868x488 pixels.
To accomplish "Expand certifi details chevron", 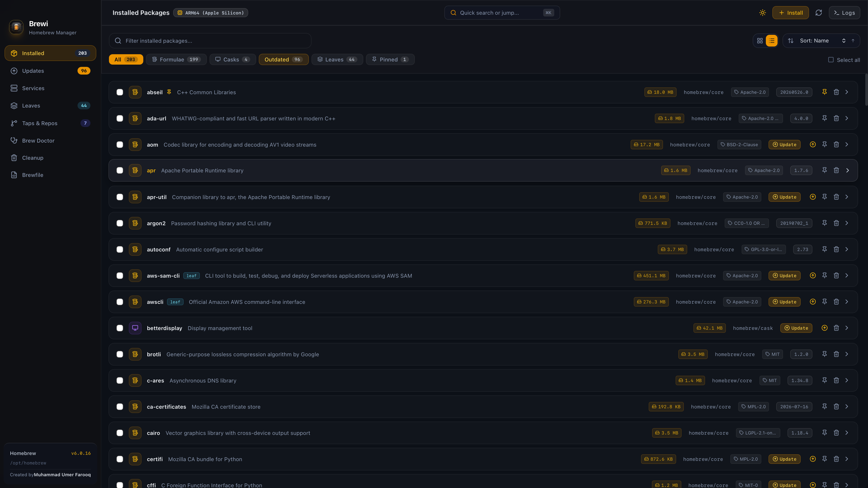I will pyautogui.click(x=847, y=459).
